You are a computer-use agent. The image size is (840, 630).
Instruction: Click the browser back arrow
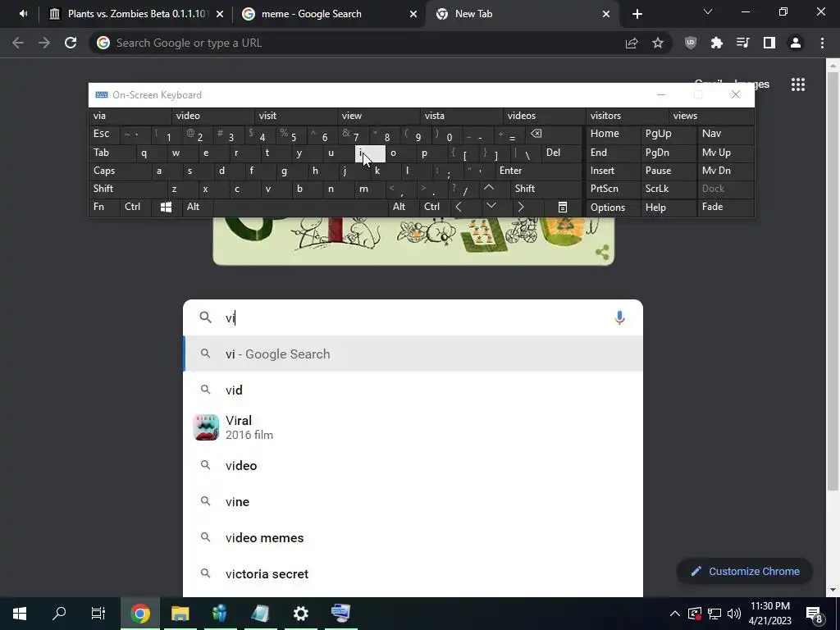point(18,43)
